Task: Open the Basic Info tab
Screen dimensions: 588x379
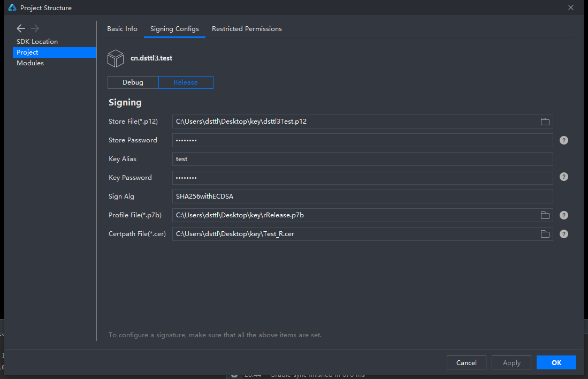Action: point(122,29)
